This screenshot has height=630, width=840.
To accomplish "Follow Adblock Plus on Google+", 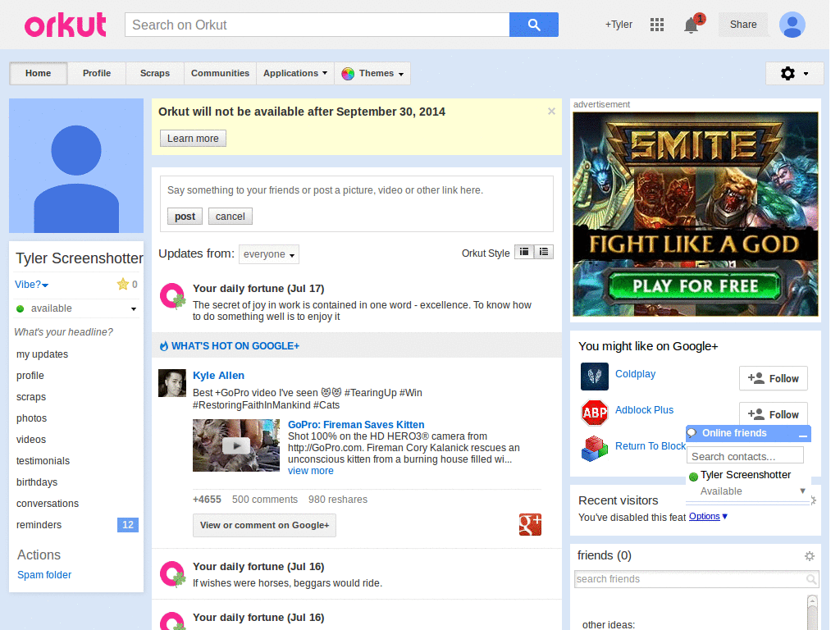I will point(773,413).
